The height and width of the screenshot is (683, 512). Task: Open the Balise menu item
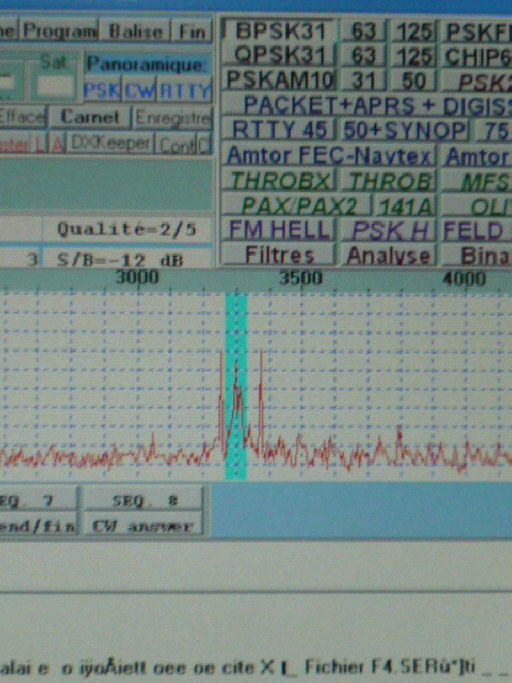point(136,31)
